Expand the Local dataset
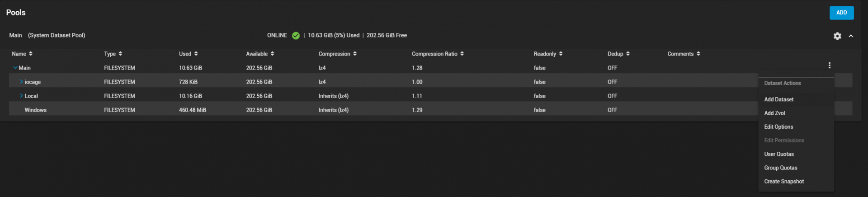Screen dimensions: 868x197 pos(21,96)
